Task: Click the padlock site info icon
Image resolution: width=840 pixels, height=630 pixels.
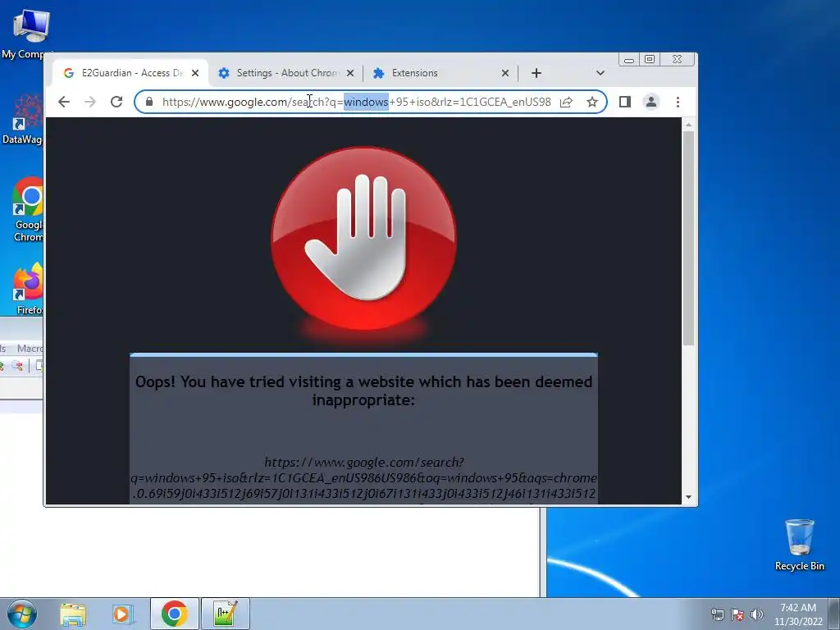Action: 149,102
